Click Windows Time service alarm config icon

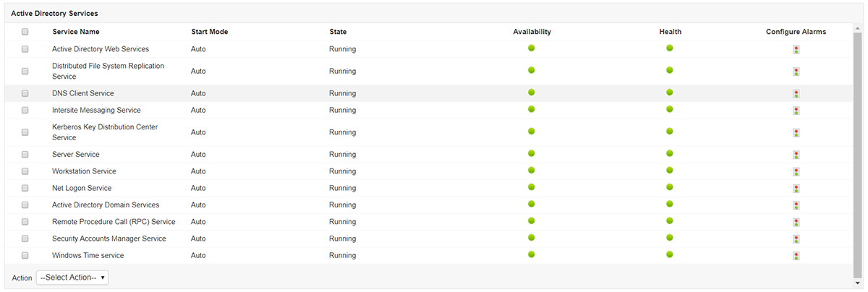click(x=796, y=256)
